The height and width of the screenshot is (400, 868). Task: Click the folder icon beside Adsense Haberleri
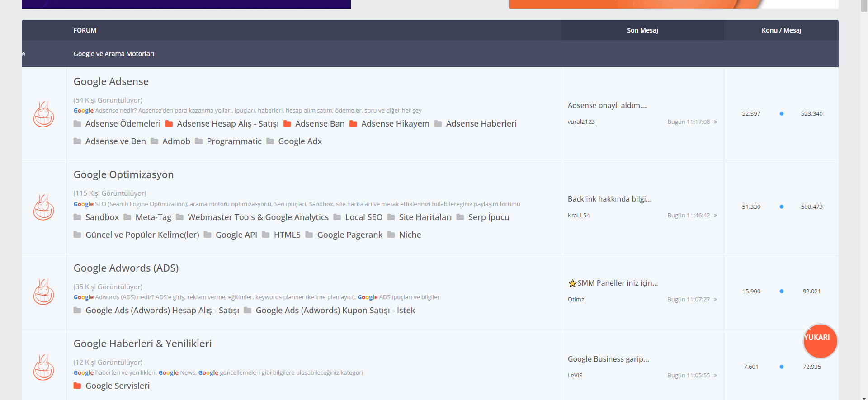[x=438, y=123]
